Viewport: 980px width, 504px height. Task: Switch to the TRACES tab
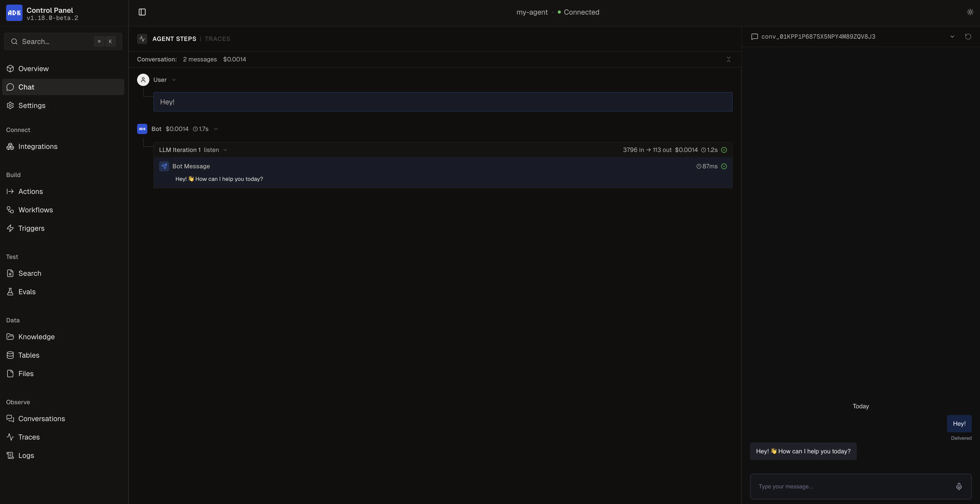(217, 38)
